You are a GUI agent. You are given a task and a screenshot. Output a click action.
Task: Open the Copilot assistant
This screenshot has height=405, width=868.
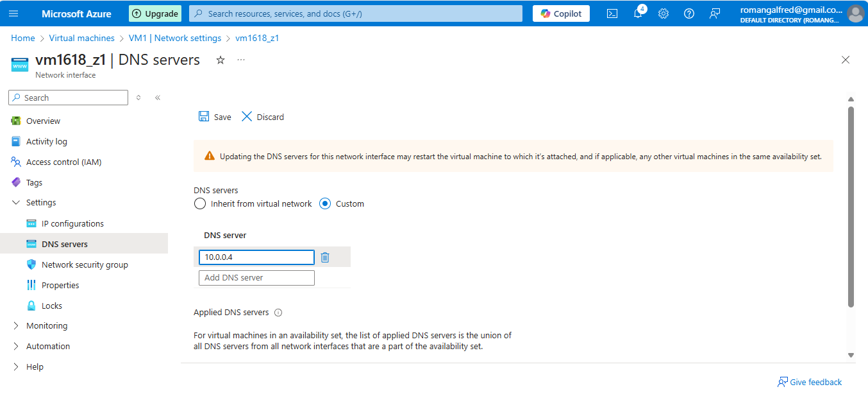click(560, 13)
